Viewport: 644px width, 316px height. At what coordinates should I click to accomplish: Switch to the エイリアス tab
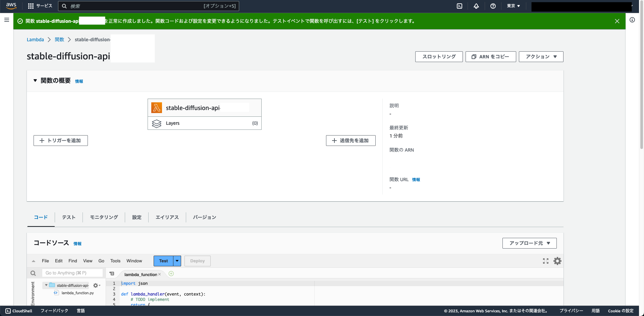click(x=167, y=217)
